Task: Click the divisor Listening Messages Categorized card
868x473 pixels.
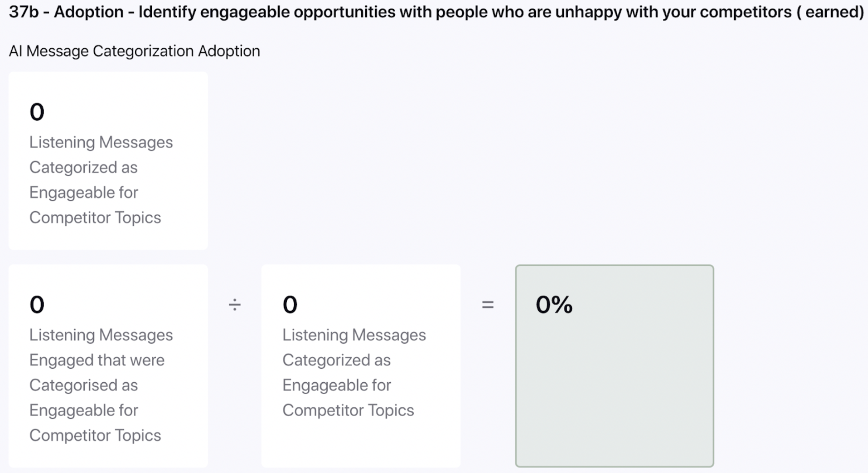Action: 361,366
